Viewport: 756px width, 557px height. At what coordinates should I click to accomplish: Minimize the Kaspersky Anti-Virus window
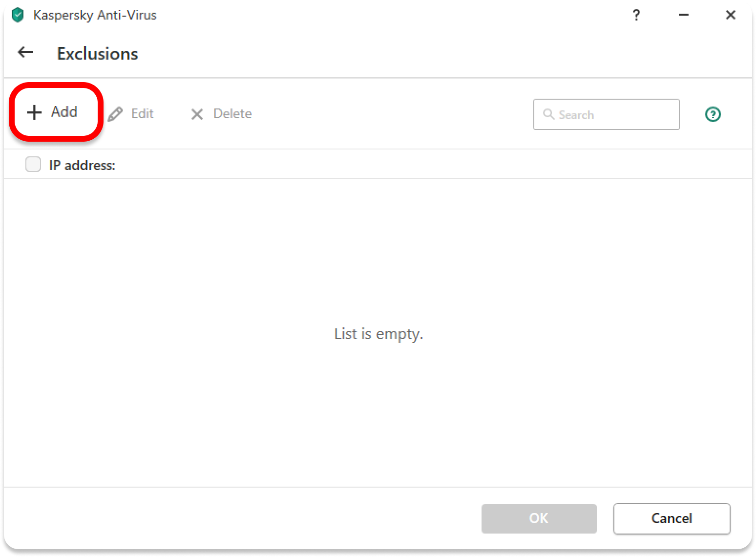point(683,15)
